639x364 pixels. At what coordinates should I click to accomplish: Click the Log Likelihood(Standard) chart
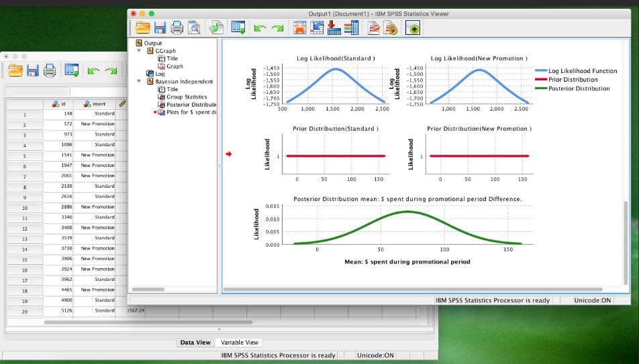pyautogui.click(x=336, y=84)
